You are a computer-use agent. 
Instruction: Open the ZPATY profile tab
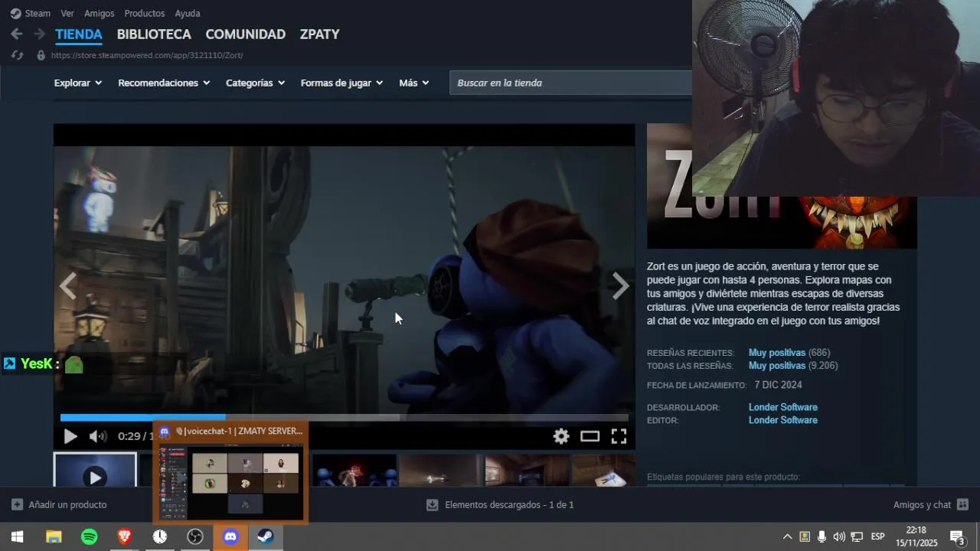point(319,34)
